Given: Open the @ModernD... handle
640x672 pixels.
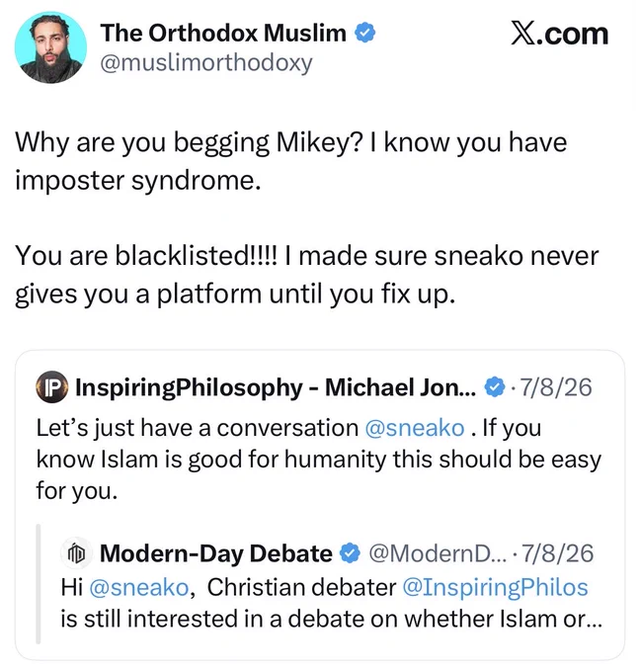Looking at the screenshot, I should (x=438, y=553).
